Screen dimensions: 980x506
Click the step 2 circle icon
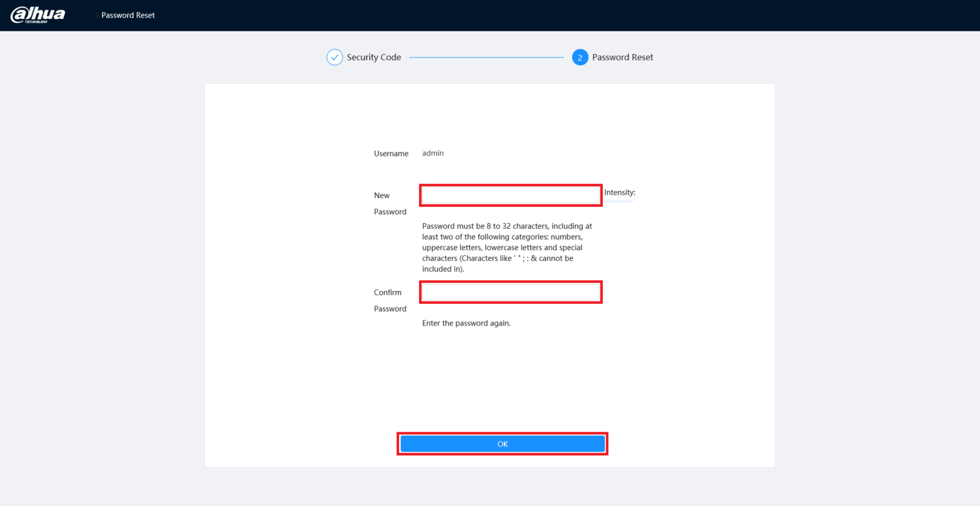coord(580,58)
